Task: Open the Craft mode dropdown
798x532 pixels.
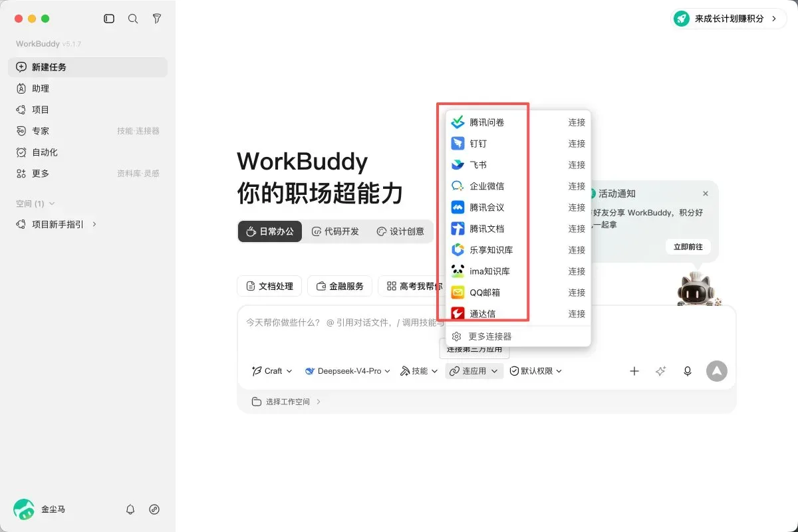Action: [272, 371]
